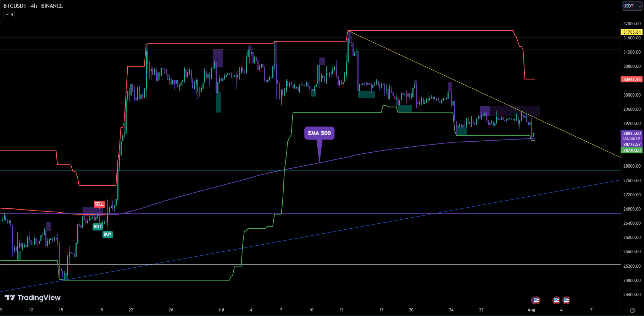This screenshot has height=316, width=644.
Task: Click the 24 date label on time axis
Action: [x=451, y=310]
